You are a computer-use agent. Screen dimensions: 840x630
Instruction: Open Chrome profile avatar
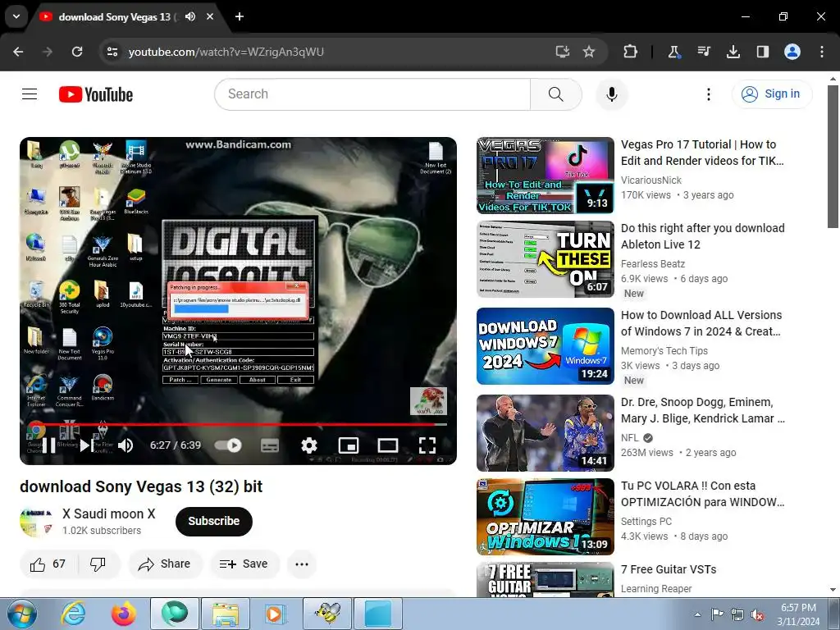(792, 52)
